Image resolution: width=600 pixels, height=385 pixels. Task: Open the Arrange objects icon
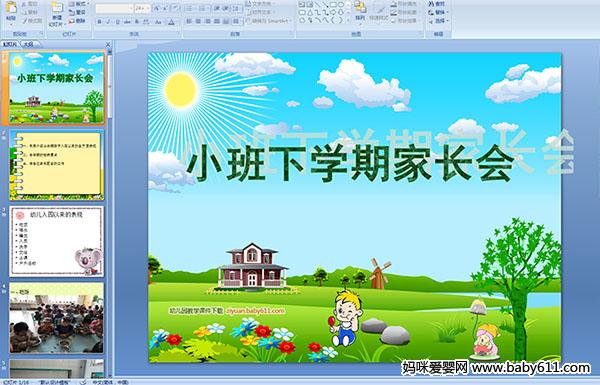tap(360, 10)
